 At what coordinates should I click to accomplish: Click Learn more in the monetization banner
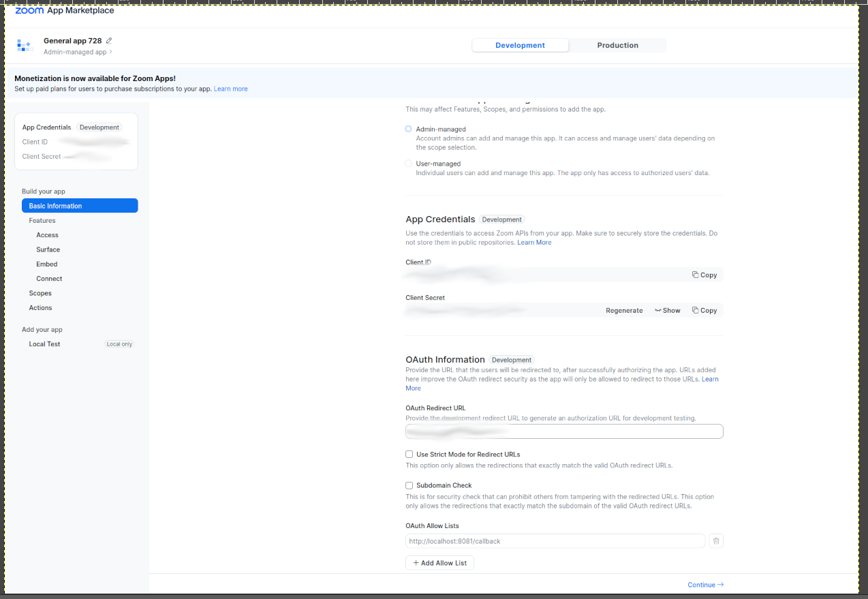pos(230,89)
